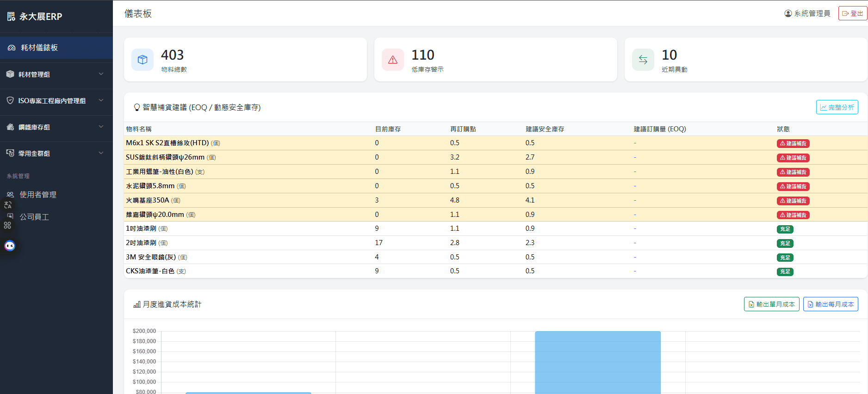Image resolution: width=868 pixels, height=394 pixels.
Task: Expand the 耗材管理組 chevron
Action: [101, 74]
